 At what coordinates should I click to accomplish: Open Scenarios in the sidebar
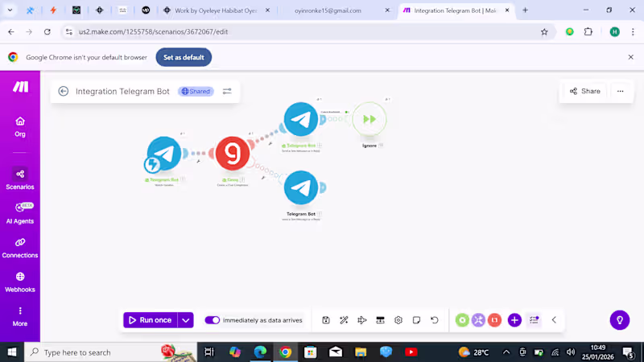tap(19, 179)
